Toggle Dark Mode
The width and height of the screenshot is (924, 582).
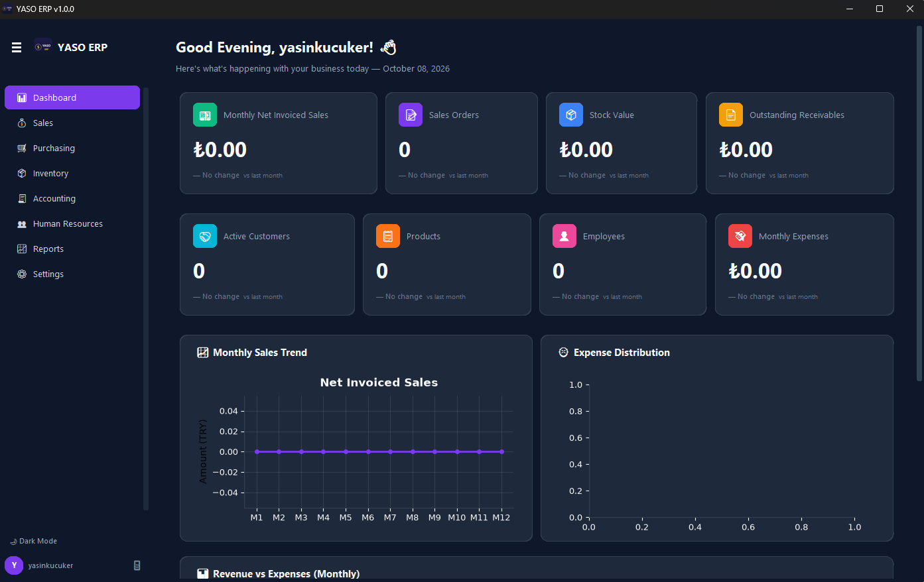(34, 541)
